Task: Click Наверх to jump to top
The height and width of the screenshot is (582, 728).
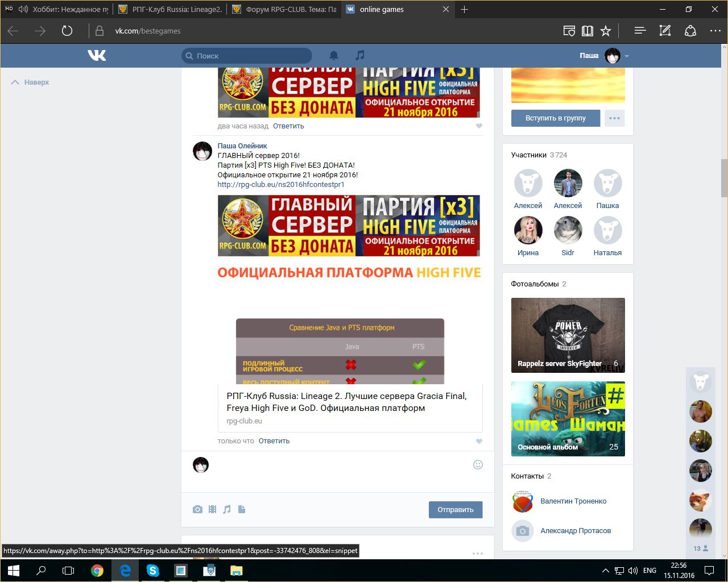Action: click(31, 82)
